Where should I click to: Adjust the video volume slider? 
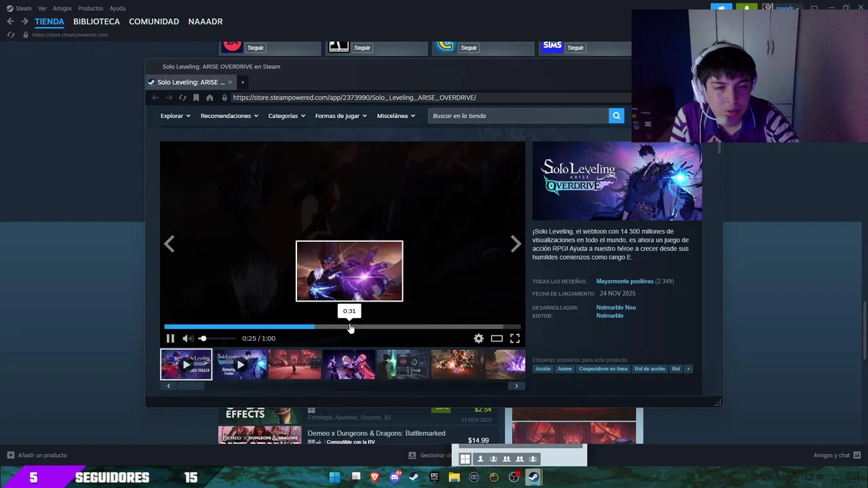(217, 338)
